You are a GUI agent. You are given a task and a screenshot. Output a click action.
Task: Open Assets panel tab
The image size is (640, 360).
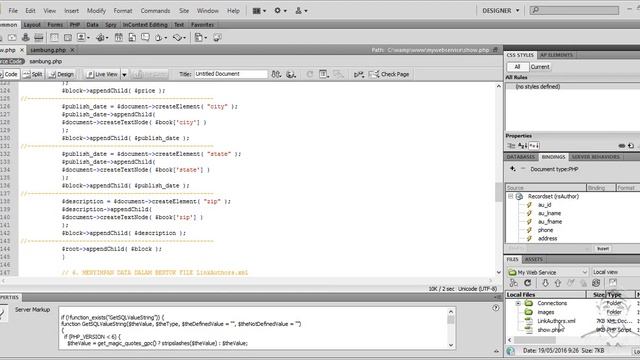(x=533, y=259)
